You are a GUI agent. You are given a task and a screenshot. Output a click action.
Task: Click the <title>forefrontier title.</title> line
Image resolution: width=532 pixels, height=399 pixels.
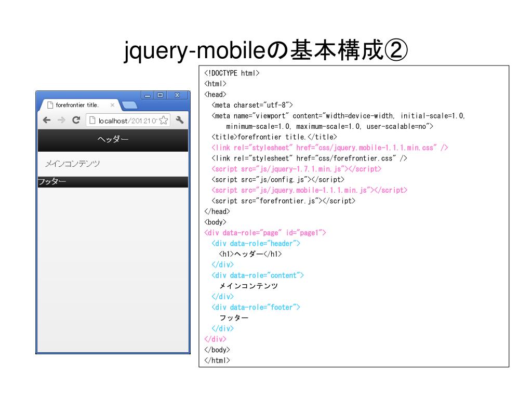274,137
